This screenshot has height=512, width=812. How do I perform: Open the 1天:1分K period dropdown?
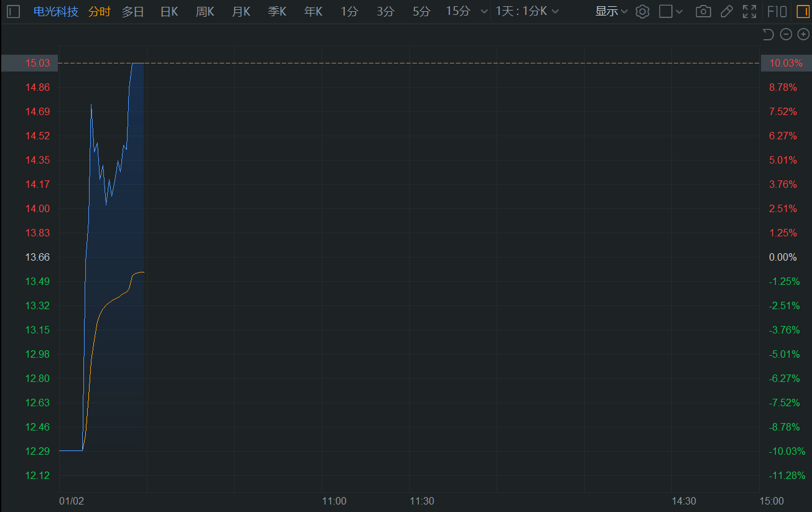coord(527,11)
